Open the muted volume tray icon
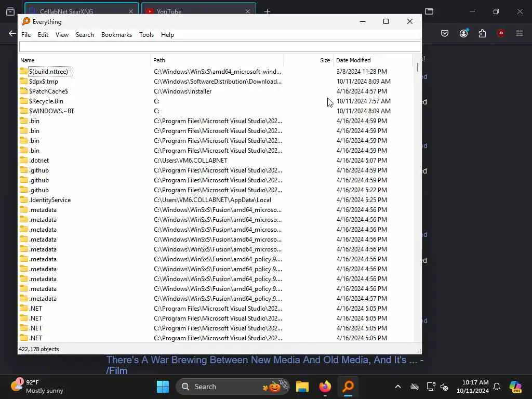Viewport: 532px width, 399px height. coord(444,387)
